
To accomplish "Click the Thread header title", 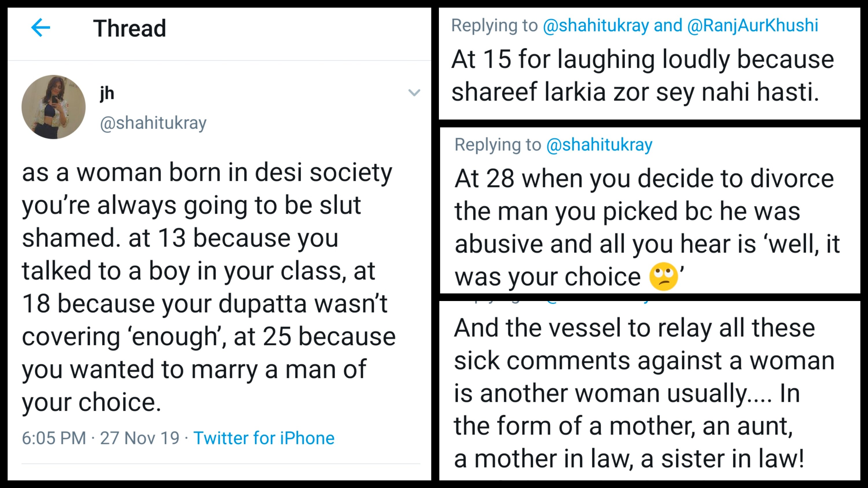I will tap(129, 28).
